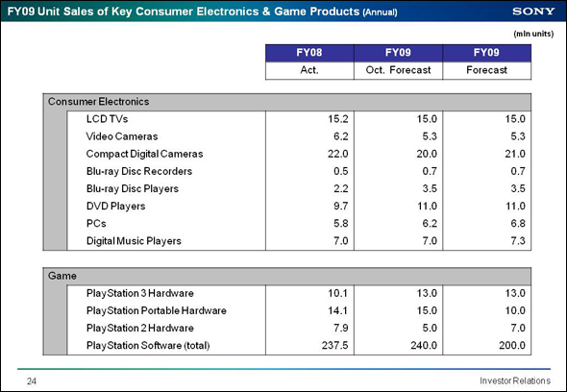Click the SONY logo in the header
Image resolution: width=567 pixels, height=392 pixels.
click(533, 12)
